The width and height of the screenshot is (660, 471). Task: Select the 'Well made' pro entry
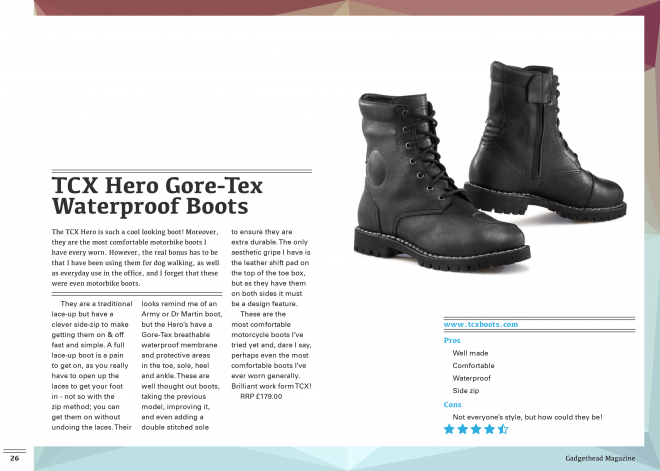[470, 353]
